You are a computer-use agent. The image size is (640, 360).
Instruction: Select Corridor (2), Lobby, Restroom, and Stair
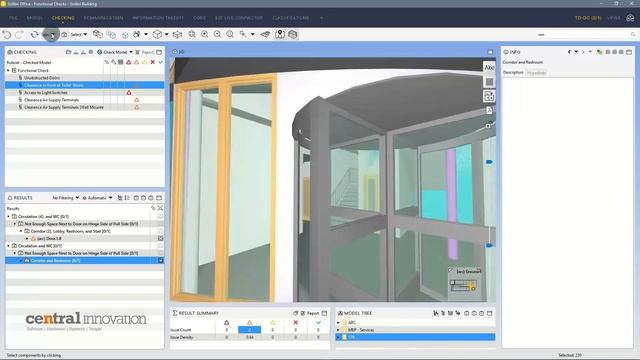coord(71,231)
